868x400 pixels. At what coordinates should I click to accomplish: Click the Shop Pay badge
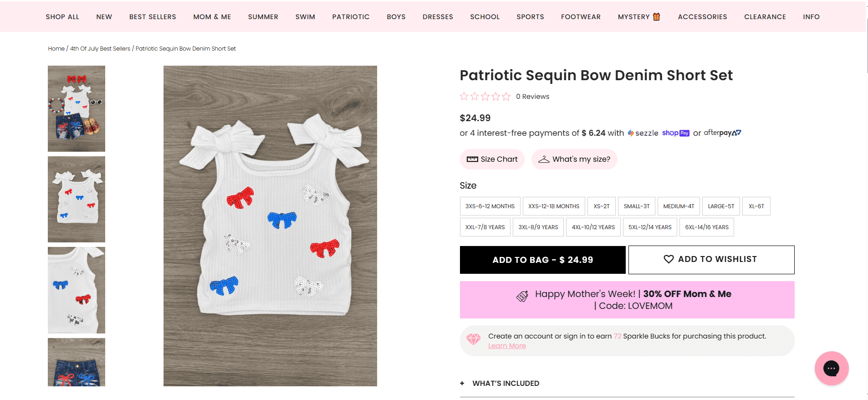tap(675, 133)
